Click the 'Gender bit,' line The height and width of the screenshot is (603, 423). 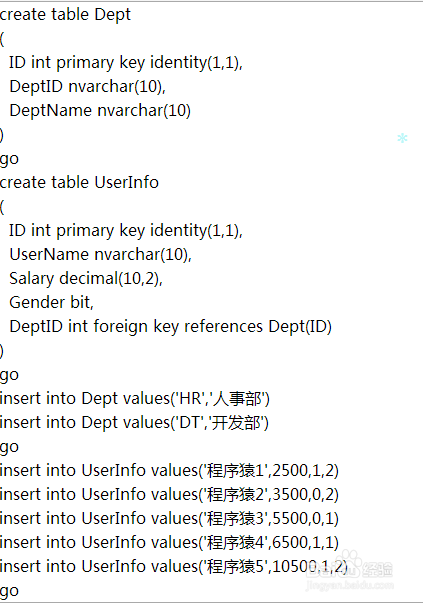tap(51, 303)
